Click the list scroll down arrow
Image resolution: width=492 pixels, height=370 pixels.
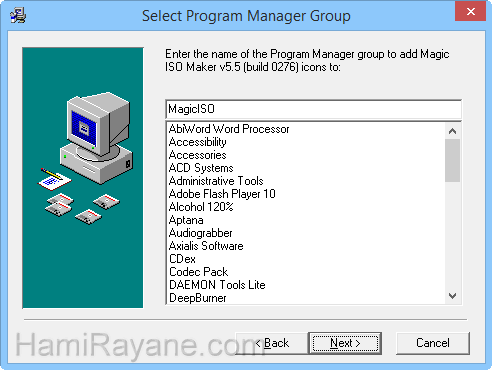pos(452,296)
